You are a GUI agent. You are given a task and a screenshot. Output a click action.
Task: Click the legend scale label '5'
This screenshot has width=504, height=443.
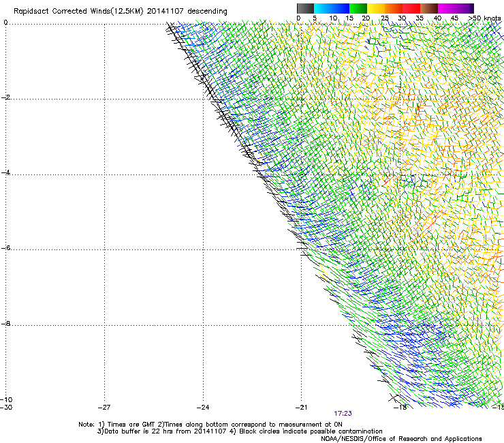click(x=315, y=18)
